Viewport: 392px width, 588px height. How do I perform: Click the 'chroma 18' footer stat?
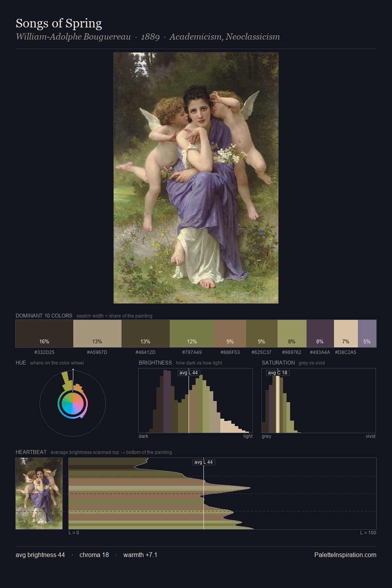94,555
